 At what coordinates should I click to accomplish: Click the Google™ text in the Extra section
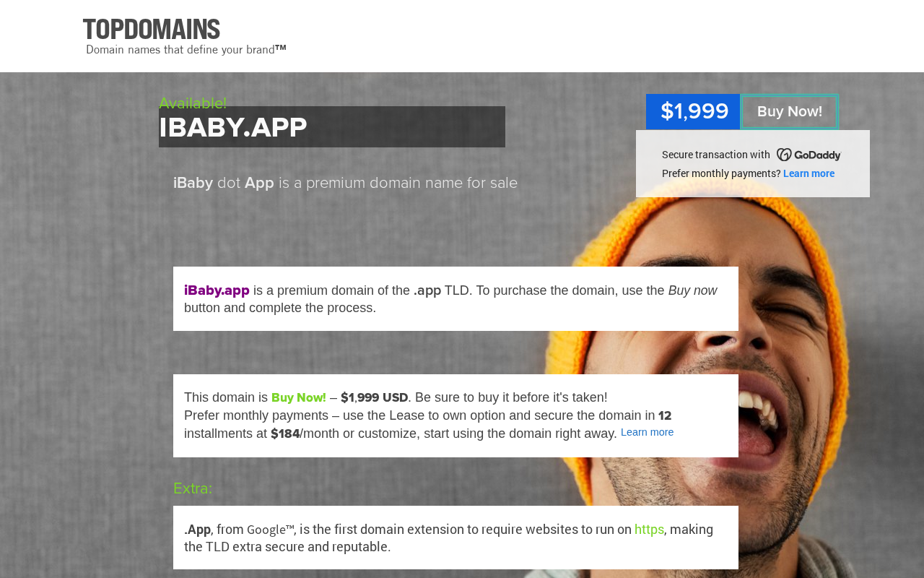click(x=270, y=530)
